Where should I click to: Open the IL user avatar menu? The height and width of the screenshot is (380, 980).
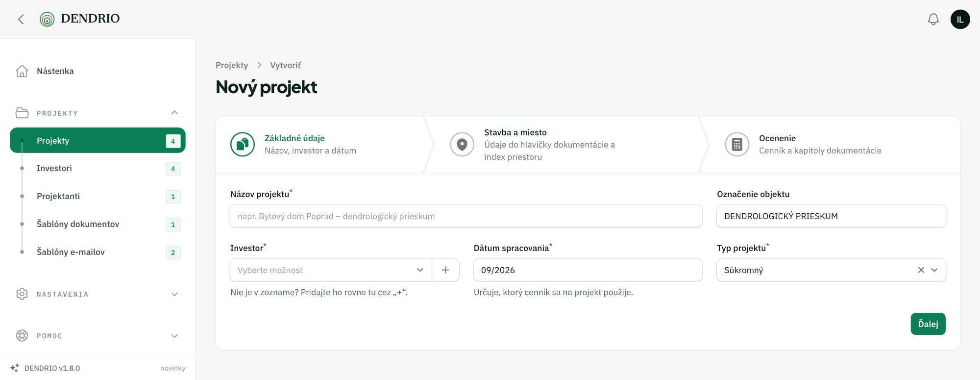click(x=960, y=19)
